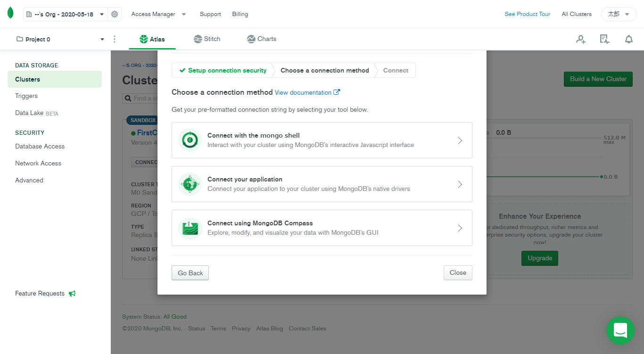644x354 pixels.
Task: Click the green Setup security checkmark
Action: click(182, 70)
